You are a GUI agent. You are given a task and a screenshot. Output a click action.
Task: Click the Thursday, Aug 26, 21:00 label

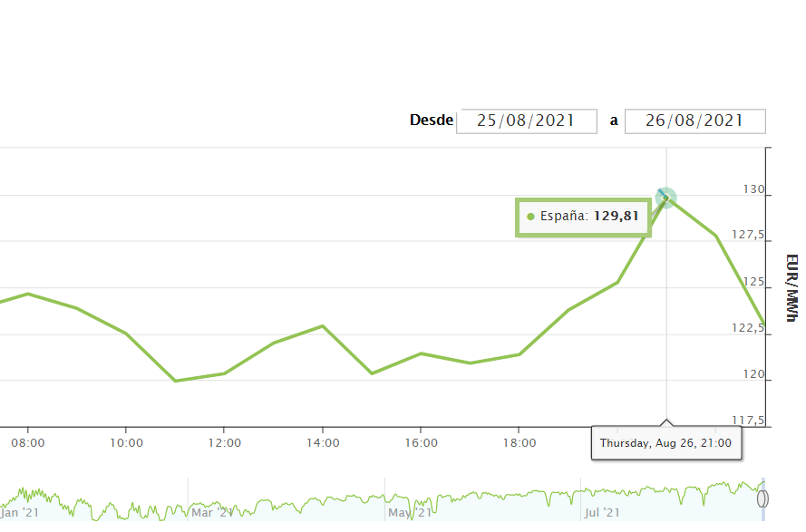[665, 443]
